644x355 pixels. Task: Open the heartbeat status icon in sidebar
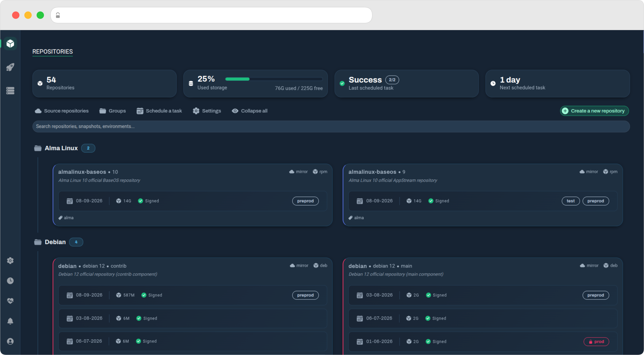10,301
